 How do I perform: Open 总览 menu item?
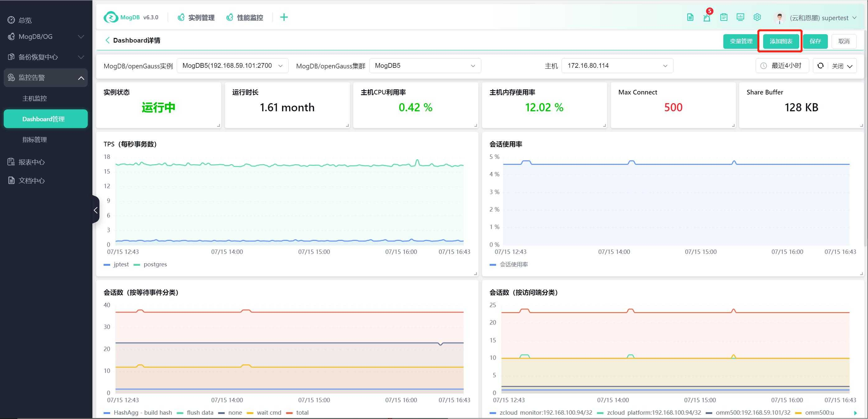point(46,20)
